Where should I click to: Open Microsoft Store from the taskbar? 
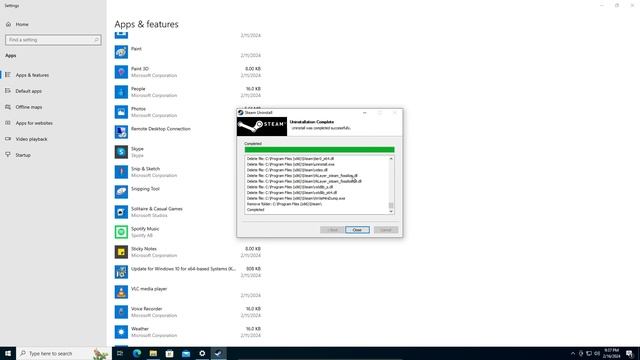pos(169,353)
